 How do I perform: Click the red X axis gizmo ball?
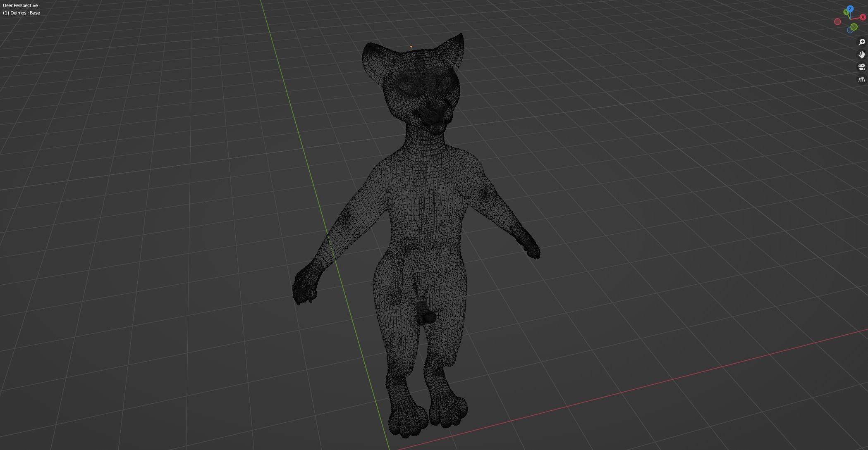tap(863, 17)
